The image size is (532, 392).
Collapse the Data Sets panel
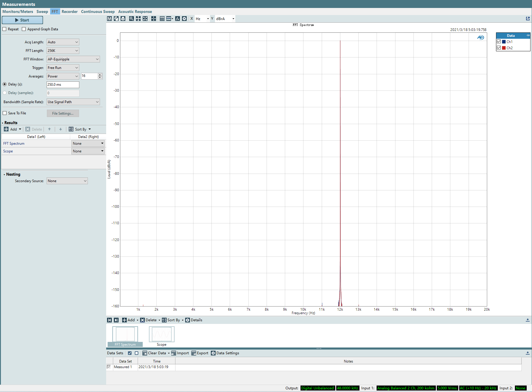(528, 353)
